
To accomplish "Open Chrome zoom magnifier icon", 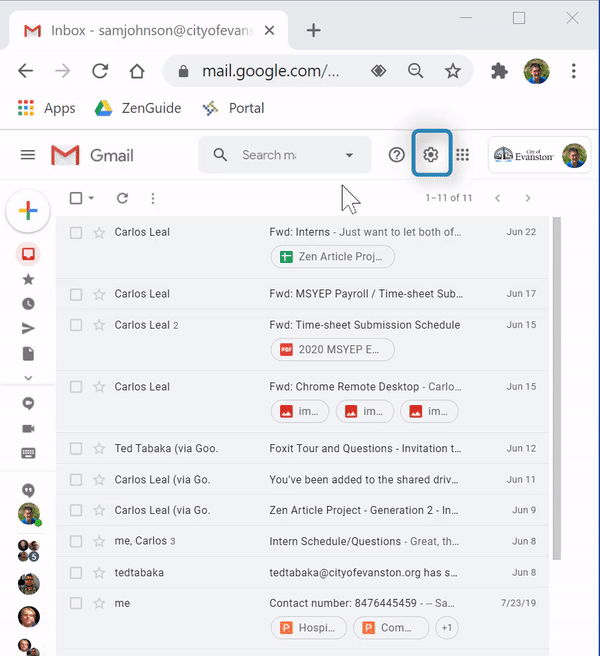I will coord(415,71).
